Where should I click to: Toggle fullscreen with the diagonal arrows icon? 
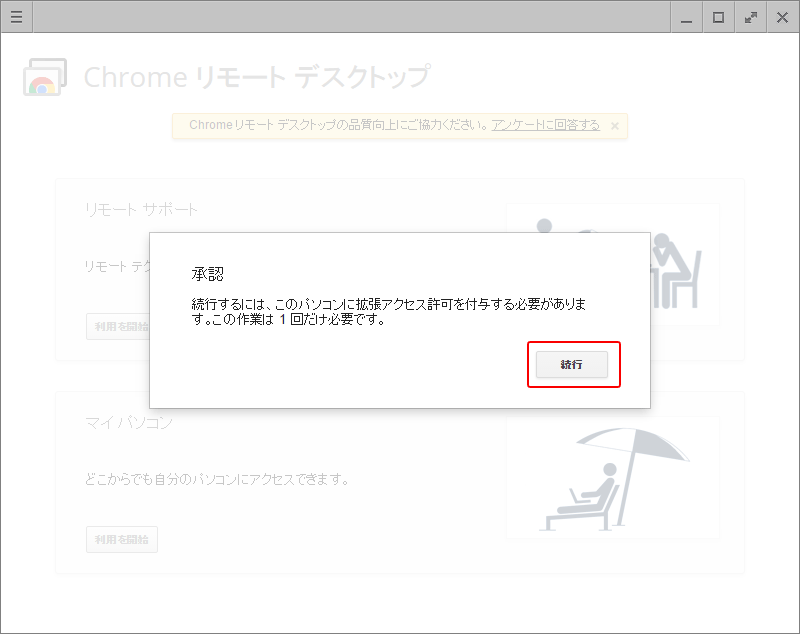coord(751,17)
